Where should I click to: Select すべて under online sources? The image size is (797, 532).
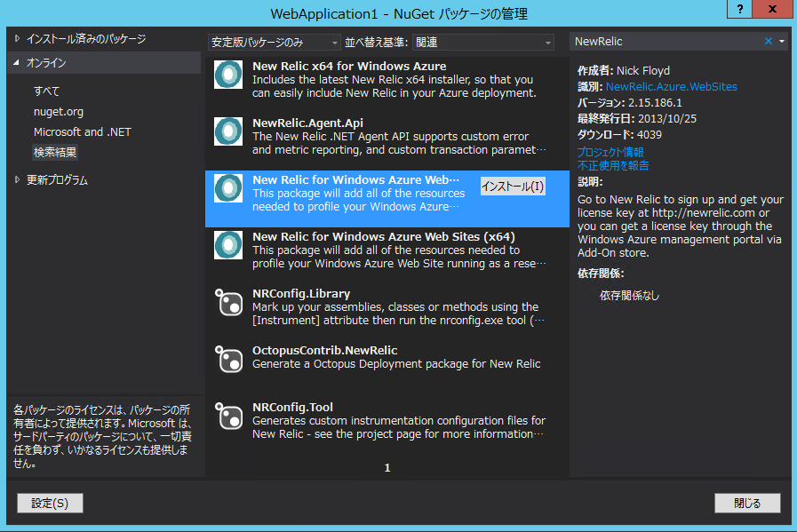47,91
